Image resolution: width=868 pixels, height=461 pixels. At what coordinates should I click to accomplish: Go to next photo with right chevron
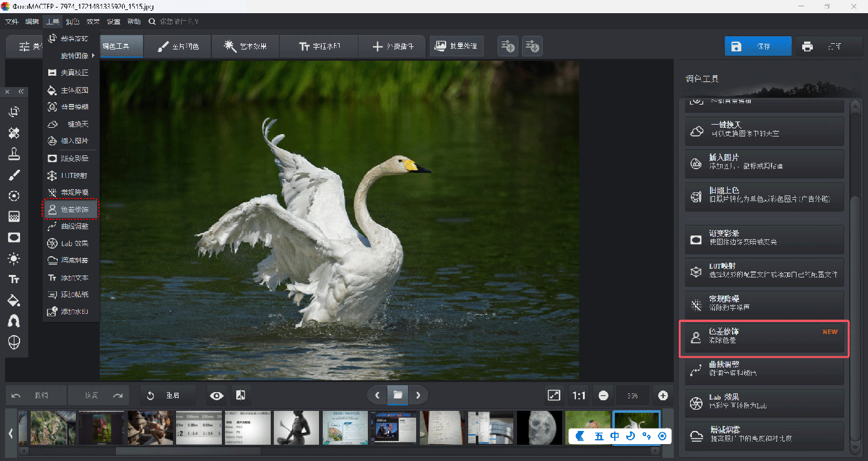[418, 395]
